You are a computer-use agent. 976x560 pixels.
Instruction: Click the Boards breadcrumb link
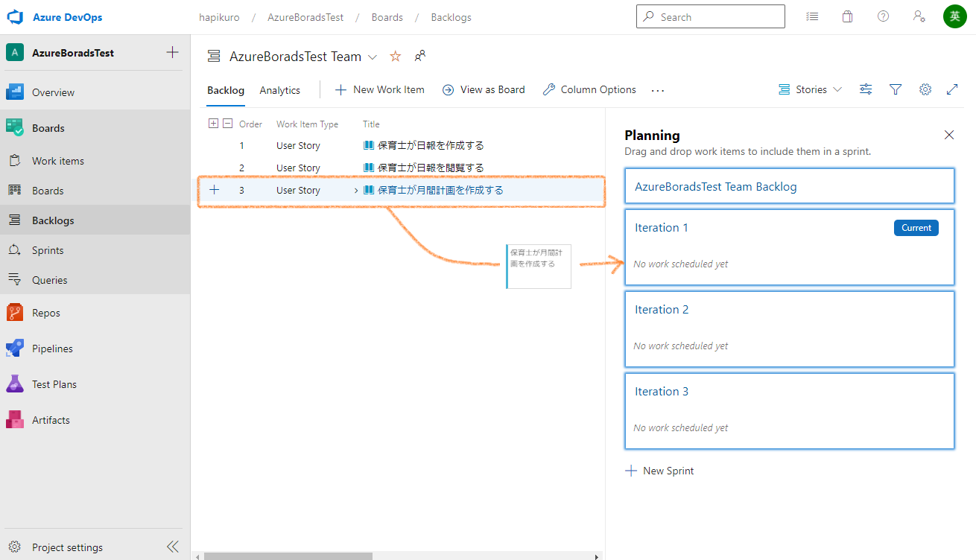(x=387, y=17)
